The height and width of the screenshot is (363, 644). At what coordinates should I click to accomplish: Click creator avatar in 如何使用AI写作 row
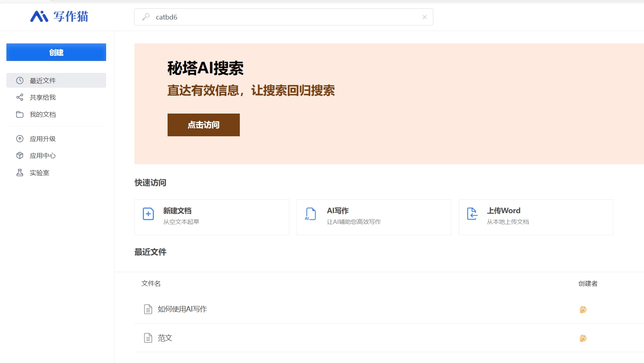(583, 310)
